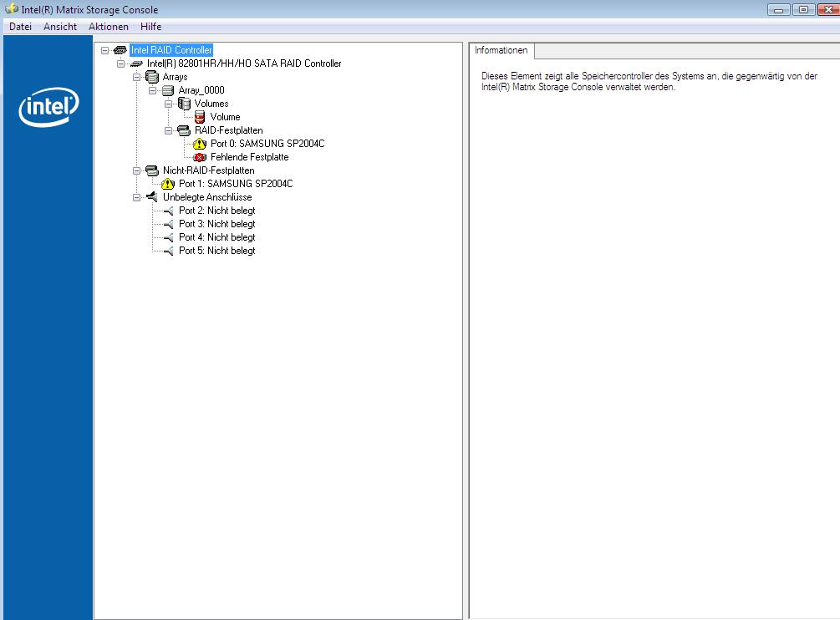This screenshot has height=620, width=840.
Task: Select the Nicht-RAID-Festplatten label
Action: [208, 170]
